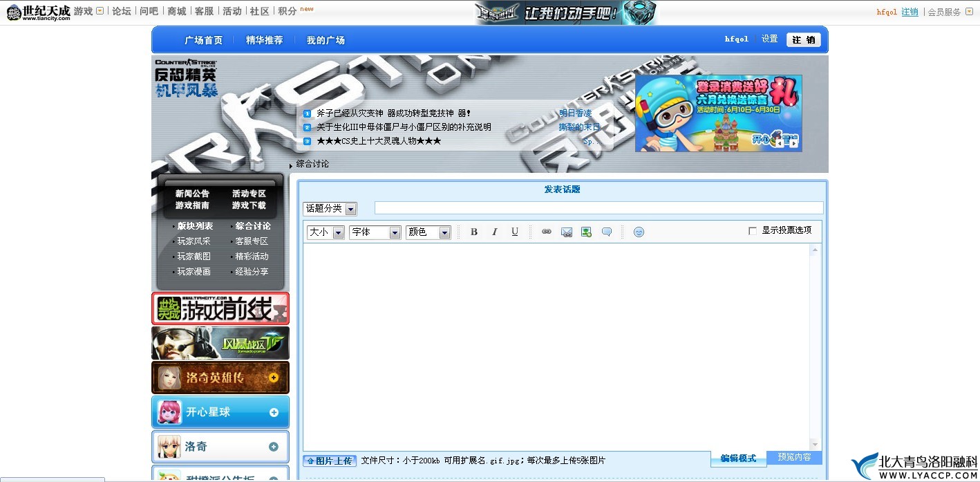Image resolution: width=980 pixels, height=482 pixels.
Task: Open 论坛 in the top menu
Action: 121,11
